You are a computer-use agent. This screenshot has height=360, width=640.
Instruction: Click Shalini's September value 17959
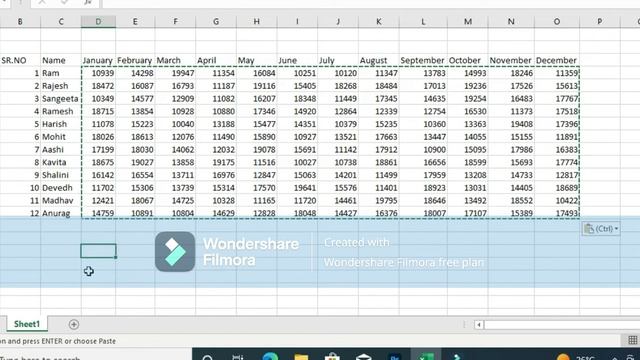(423, 175)
